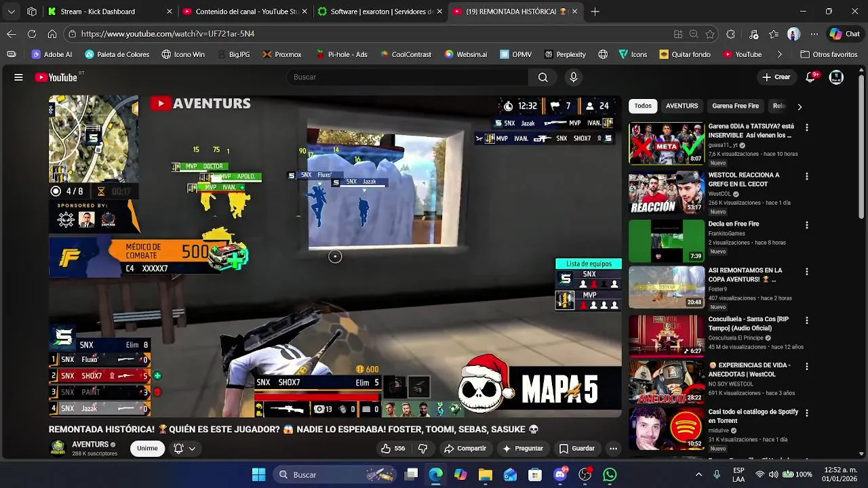Select the AVENTURS filter chip

[x=682, y=106]
